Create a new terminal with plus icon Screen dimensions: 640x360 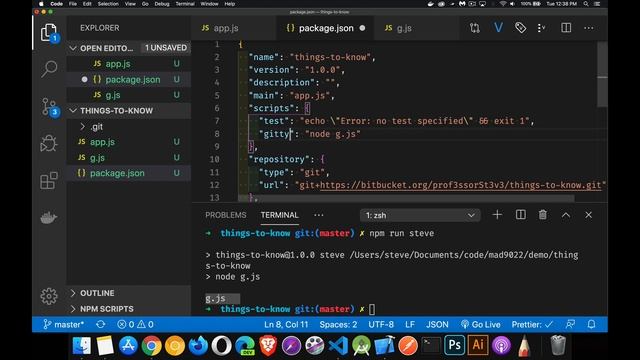(x=497, y=215)
